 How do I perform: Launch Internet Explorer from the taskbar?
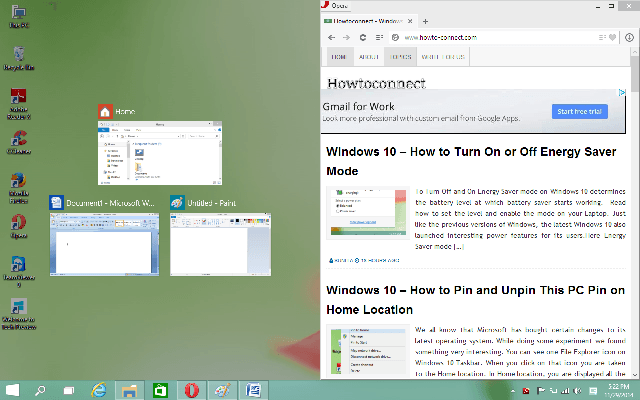(99, 391)
